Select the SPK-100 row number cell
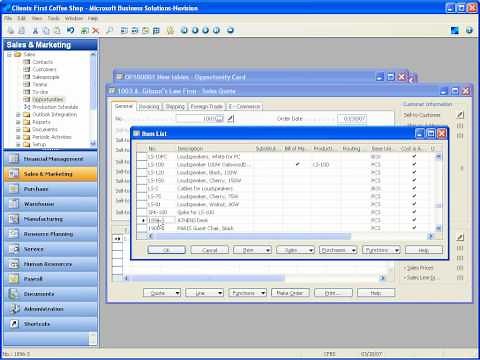 coord(161,212)
